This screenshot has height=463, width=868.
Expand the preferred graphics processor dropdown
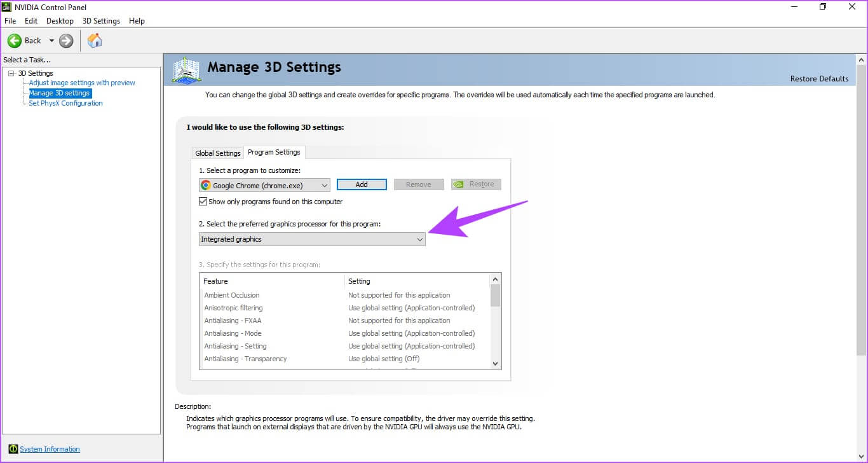tap(311, 239)
